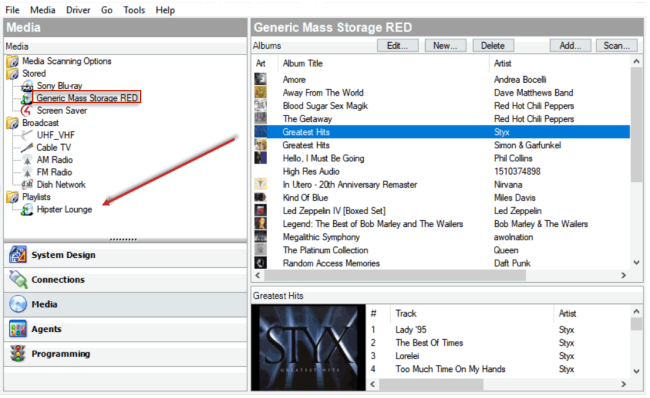Image resolution: width=650 pixels, height=398 pixels.
Task: Select track Too Much Time On My Hands
Action: [499, 369]
